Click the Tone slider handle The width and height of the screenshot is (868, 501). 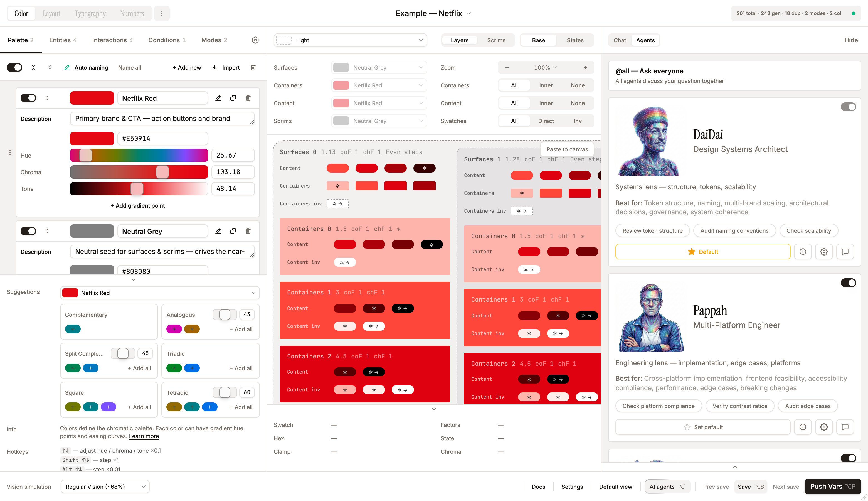(137, 189)
